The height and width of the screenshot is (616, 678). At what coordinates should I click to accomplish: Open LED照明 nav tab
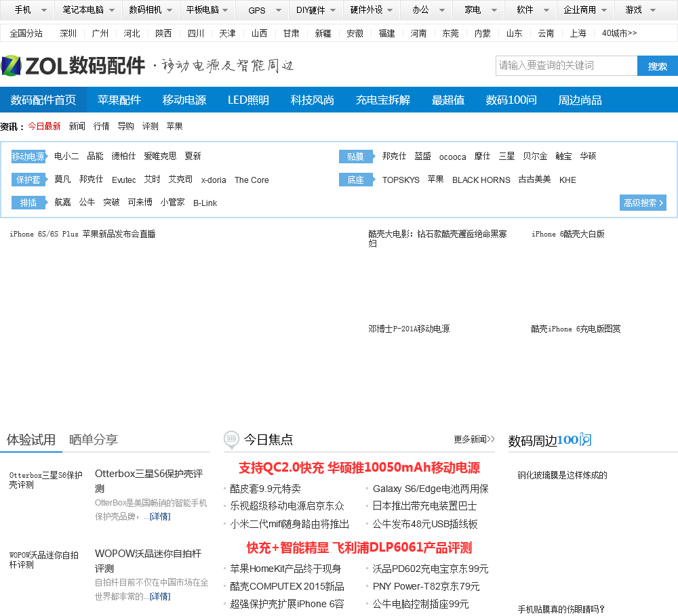coord(248,100)
